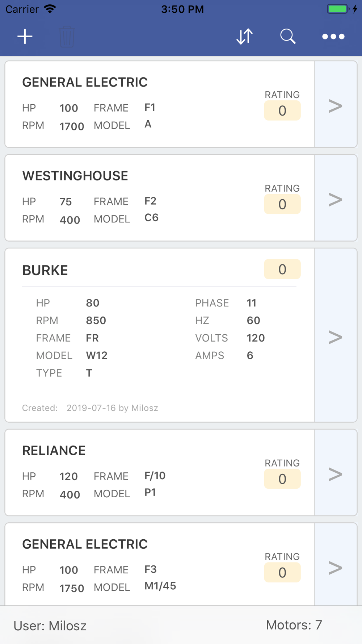362x644 pixels.
Task: Tap Reliance rating value badge
Action: [282, 479]
